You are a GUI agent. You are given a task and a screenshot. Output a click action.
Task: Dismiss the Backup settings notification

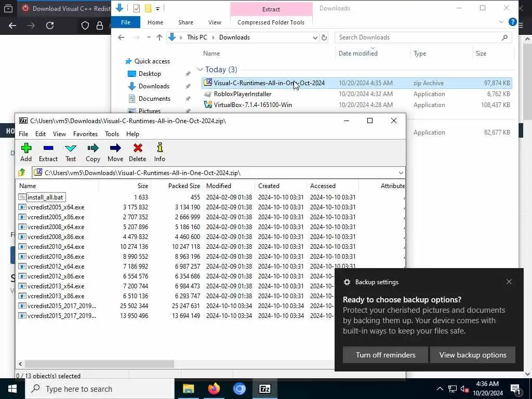click(x=509, y=282)
